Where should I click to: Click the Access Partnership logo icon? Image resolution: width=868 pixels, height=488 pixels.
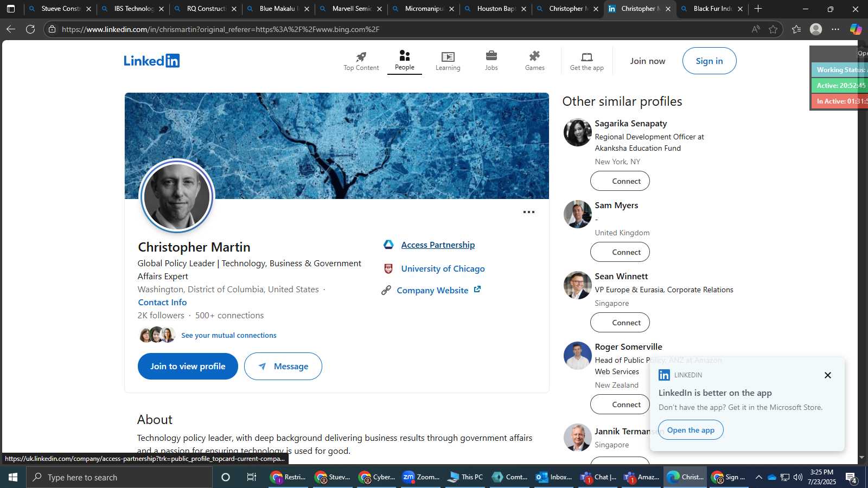388,245
